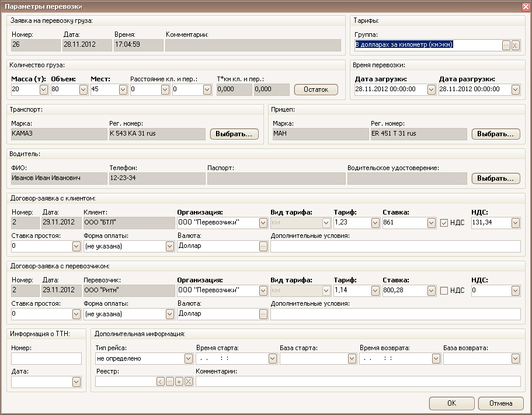Click the back arrow in Реестр field
Viewport: 532px width, 415px height.
tap(161, 382)
